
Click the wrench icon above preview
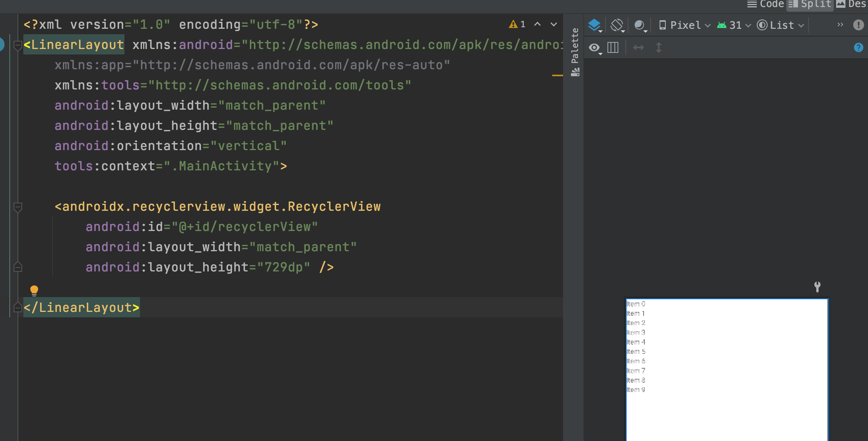pyautogui.click(x=817, y=287)
